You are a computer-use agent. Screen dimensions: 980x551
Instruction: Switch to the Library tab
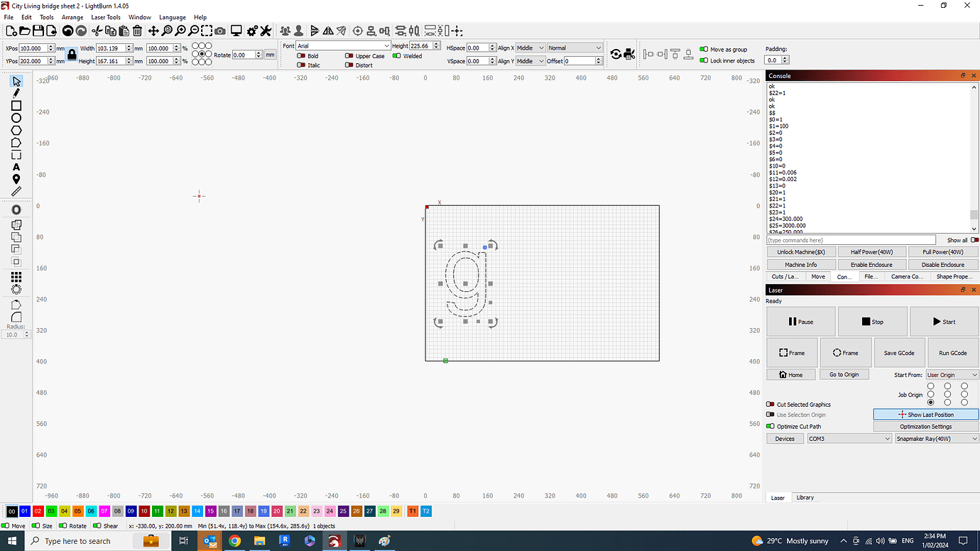(805, 497)
